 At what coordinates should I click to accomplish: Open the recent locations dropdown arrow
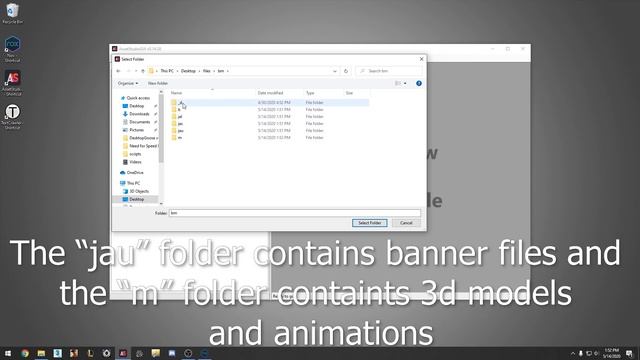(136, 71)
